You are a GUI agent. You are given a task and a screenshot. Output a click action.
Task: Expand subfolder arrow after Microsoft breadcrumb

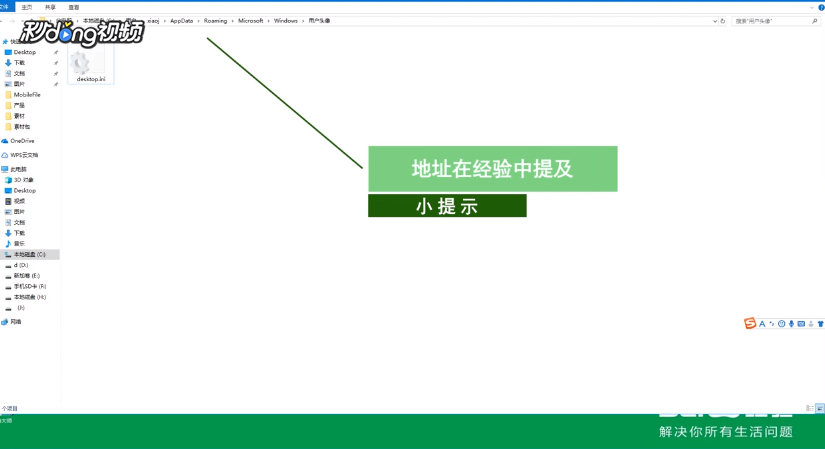pyautogui.click(x=268, y=21)
